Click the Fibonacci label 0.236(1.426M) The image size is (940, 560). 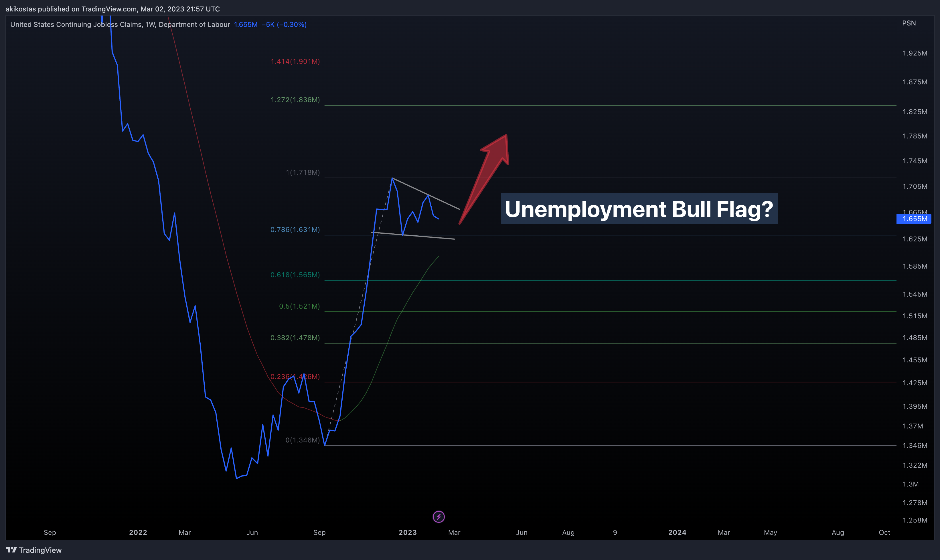click(x=295, y=377)
